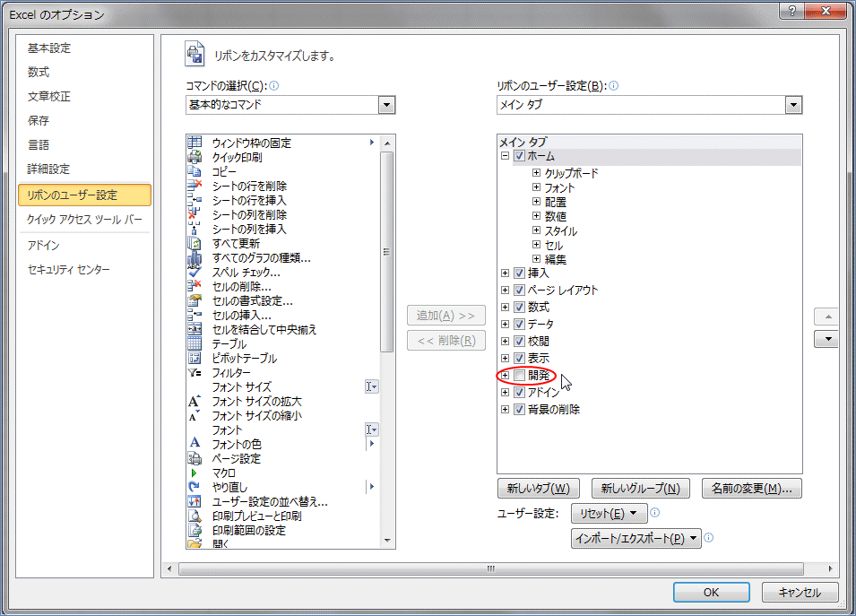Click the 印刷プレビューと印刷 icon
Screen dimensions: 856x616
195,516
